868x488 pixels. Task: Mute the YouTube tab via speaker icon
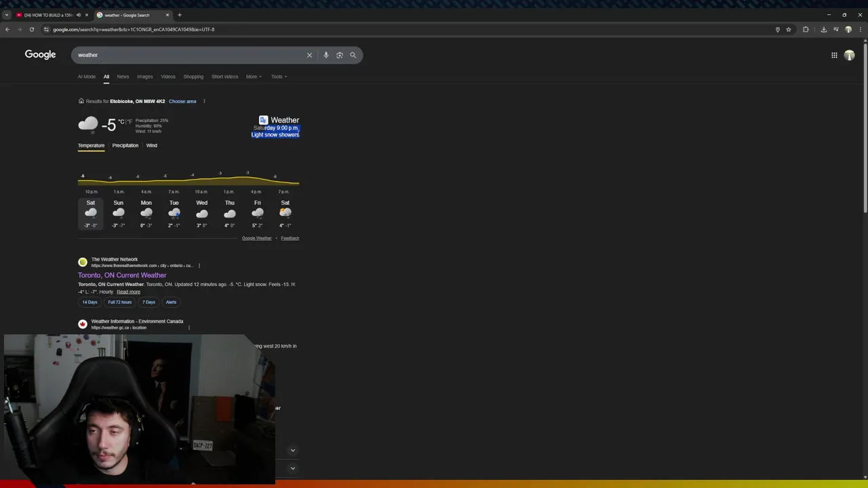point(78,15)
